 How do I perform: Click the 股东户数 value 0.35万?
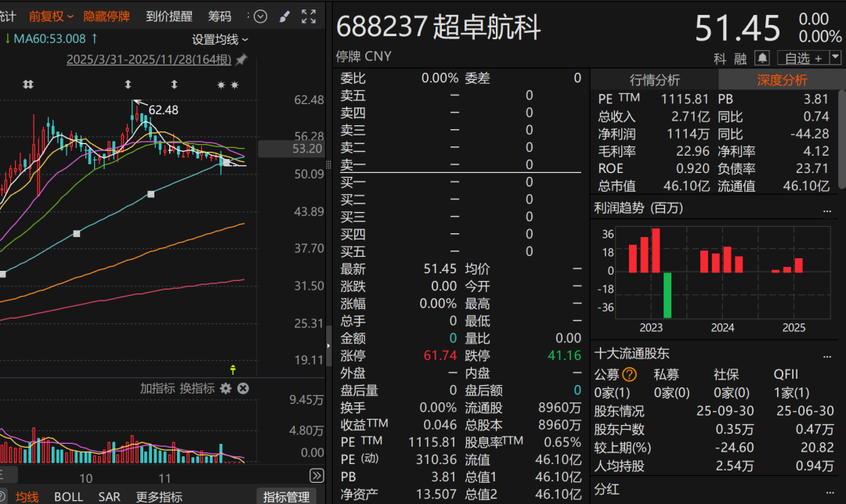[734, 430]
